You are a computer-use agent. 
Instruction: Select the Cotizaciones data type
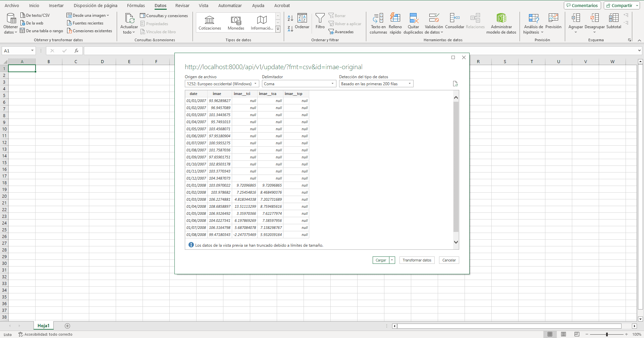click(x=210, y=23)
